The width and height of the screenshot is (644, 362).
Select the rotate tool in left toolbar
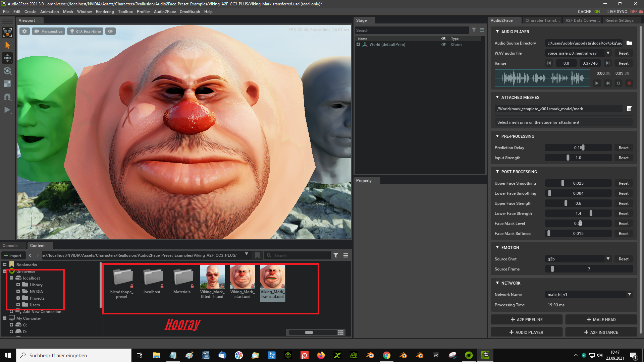coord(7,71)
